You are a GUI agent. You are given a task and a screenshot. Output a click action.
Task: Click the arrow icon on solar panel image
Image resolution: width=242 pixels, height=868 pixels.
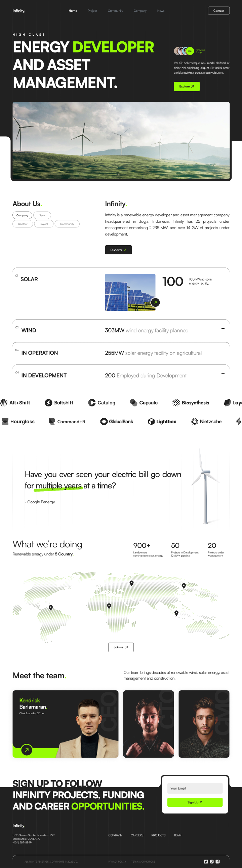click(x=155, y=302)
